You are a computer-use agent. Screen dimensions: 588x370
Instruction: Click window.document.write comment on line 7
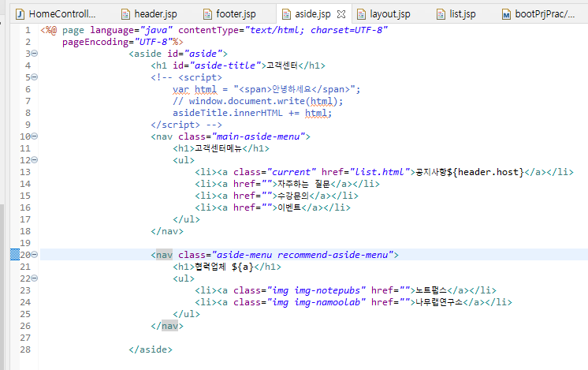258,101
